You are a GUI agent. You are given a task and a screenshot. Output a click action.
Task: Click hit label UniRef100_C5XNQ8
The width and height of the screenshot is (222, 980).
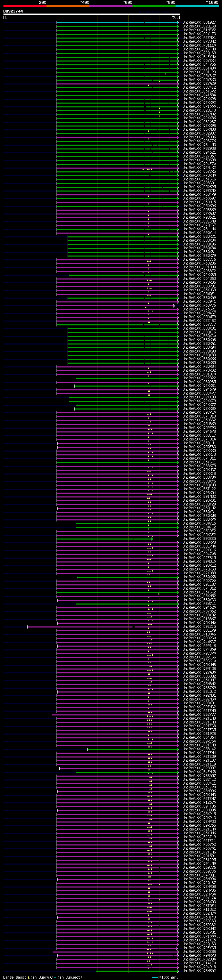click(x=199, y=129)
